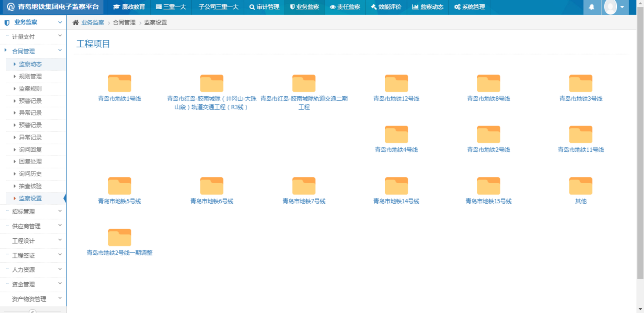Click the 业务监察 breadcrumb link

pos(93,23)
